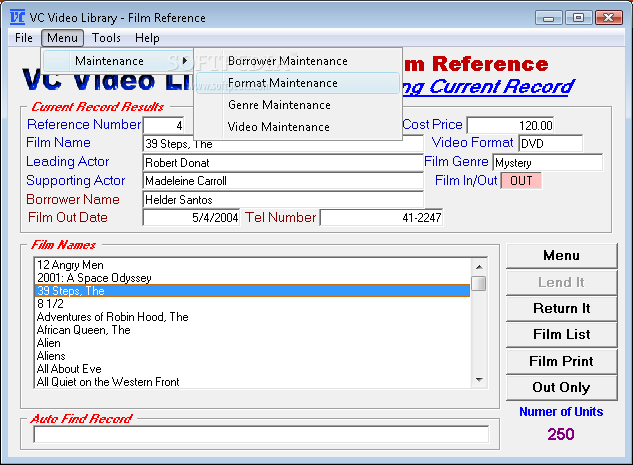Open the File menu

(x=24, y=38)
